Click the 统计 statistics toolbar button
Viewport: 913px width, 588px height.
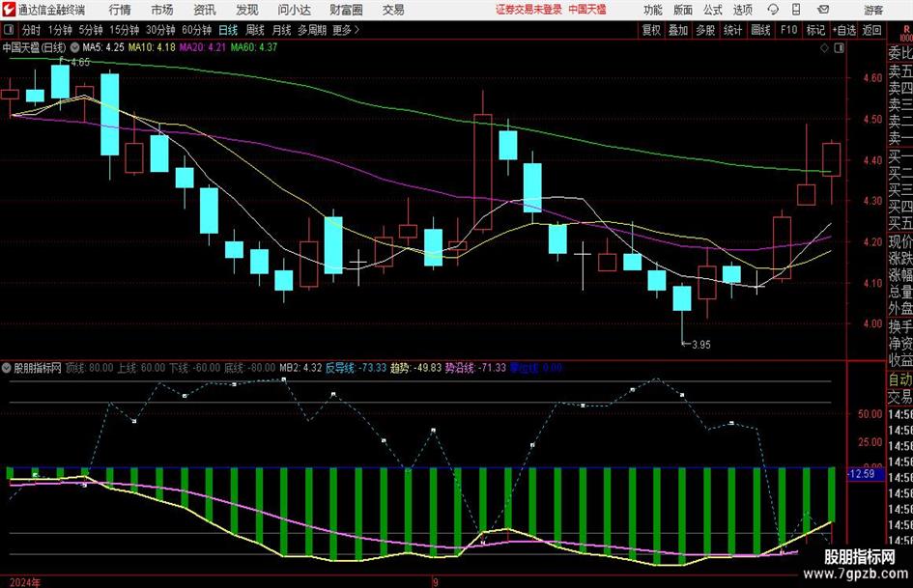[x=732, y=30]
